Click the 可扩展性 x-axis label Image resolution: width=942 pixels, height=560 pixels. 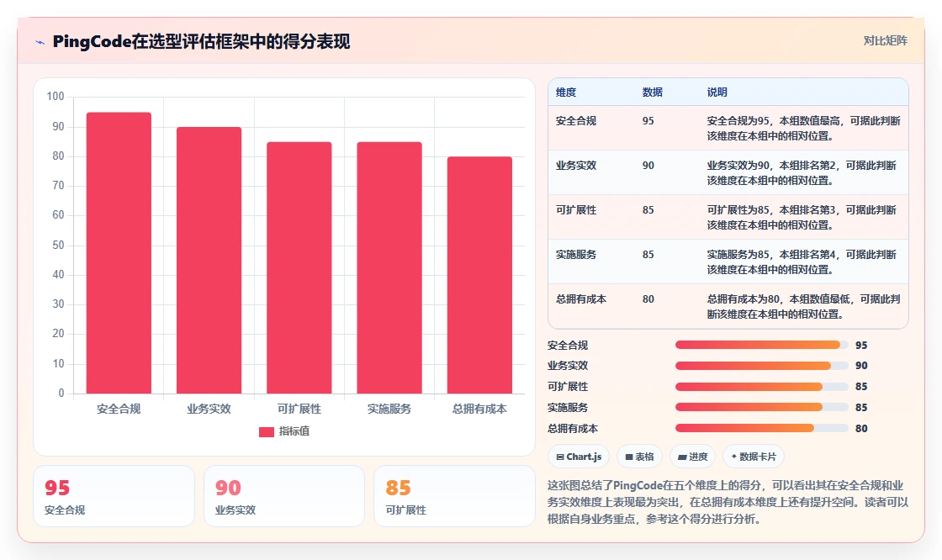click(x=299, y=409)
